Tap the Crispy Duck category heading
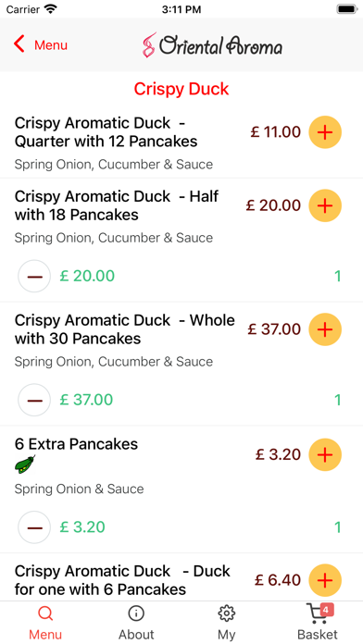The height and width of the screenshot is (644, 363). coord(181,89)
